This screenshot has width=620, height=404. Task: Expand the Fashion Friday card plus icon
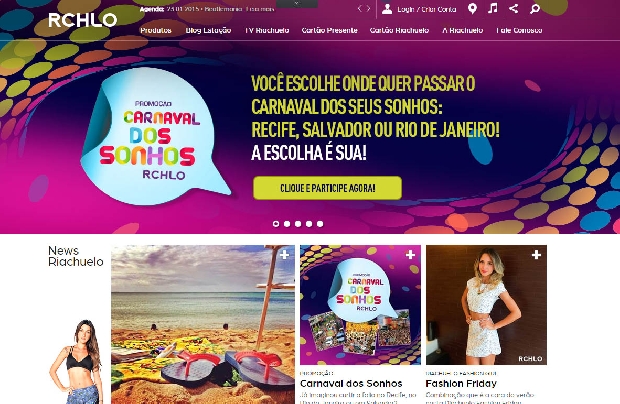[x=536, y=255]
